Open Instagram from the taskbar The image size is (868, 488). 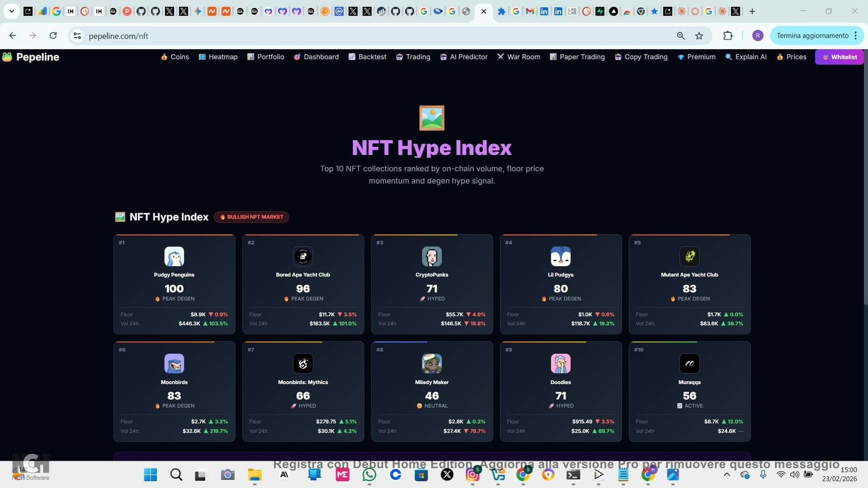pyautogui.click(x=473, y=474)
